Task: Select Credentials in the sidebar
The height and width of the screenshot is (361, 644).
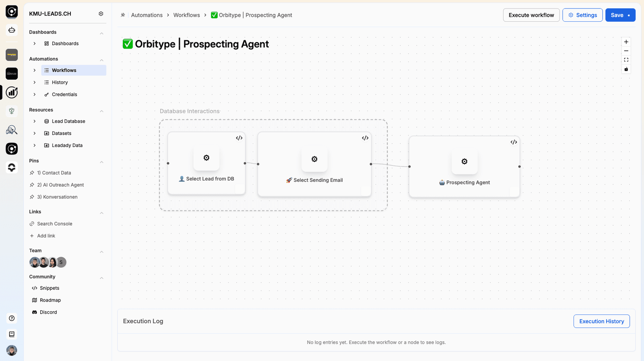Action: pyautogui.click(x=64, y=95)
